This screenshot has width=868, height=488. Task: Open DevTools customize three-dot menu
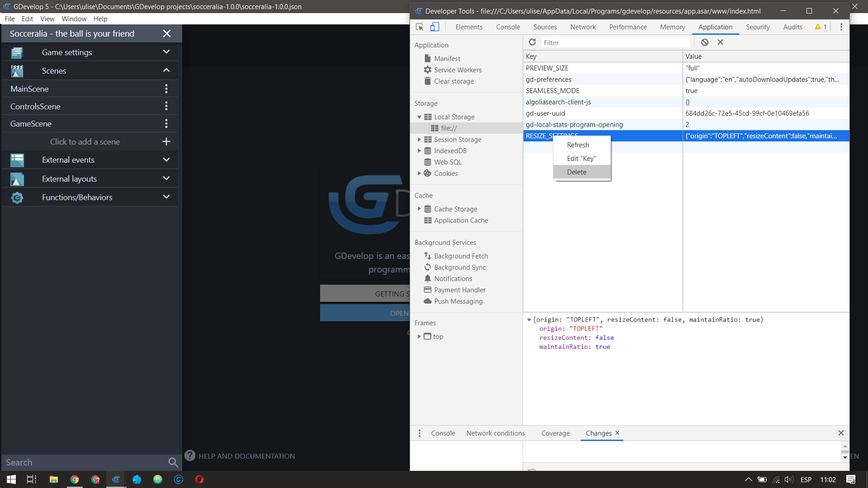click(x=841, y=27)
